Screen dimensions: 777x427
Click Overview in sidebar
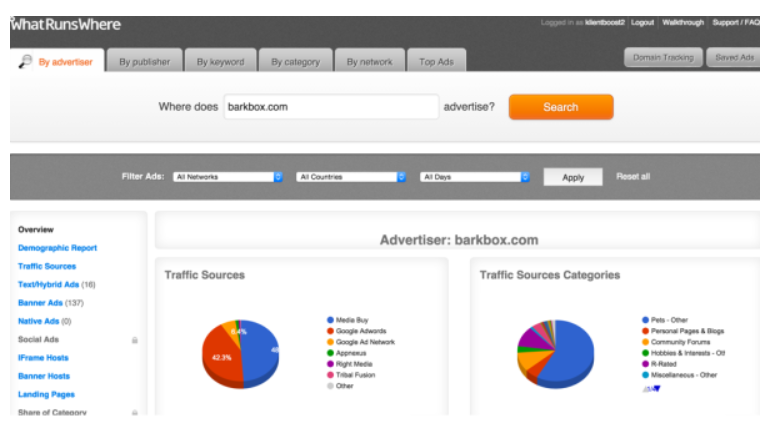click(x=36, y=229)
